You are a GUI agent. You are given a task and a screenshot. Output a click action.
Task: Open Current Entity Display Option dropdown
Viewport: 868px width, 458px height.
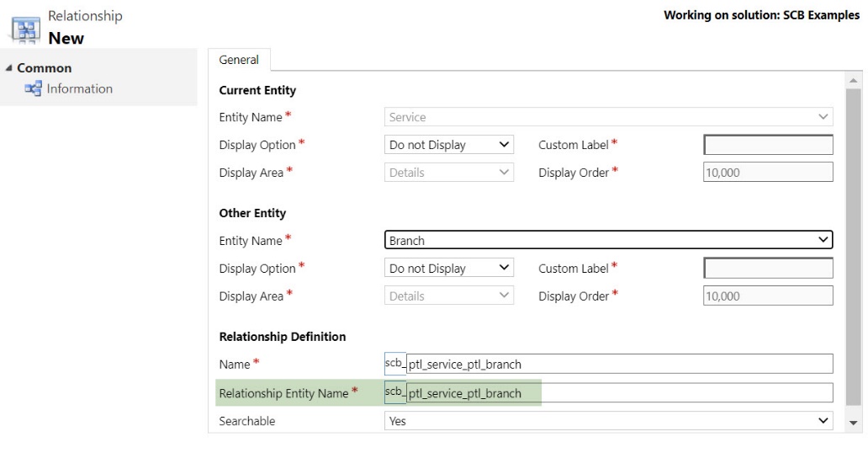pyautogui.click(x=449, y=145)
